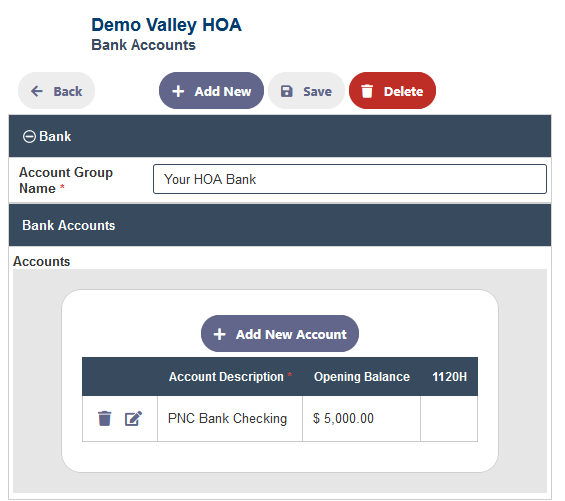This screenshot has height=501, width=565.
Task: Click the Bank section header
Action: 280,136
